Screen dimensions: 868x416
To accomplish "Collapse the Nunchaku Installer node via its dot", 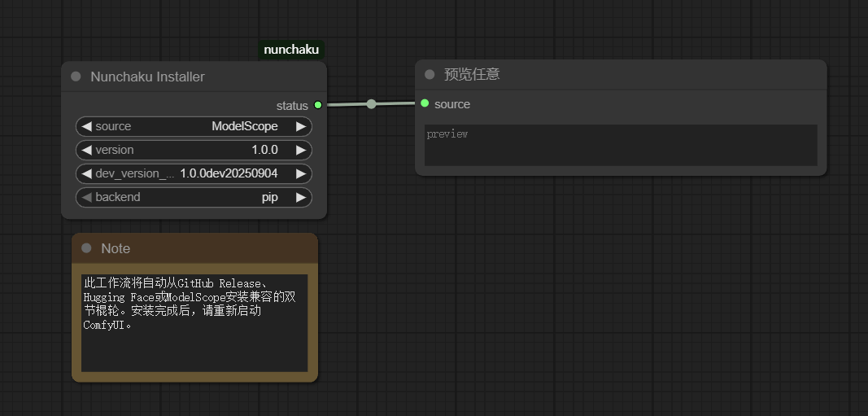I will pyautogui.click(x=76, y=77).
